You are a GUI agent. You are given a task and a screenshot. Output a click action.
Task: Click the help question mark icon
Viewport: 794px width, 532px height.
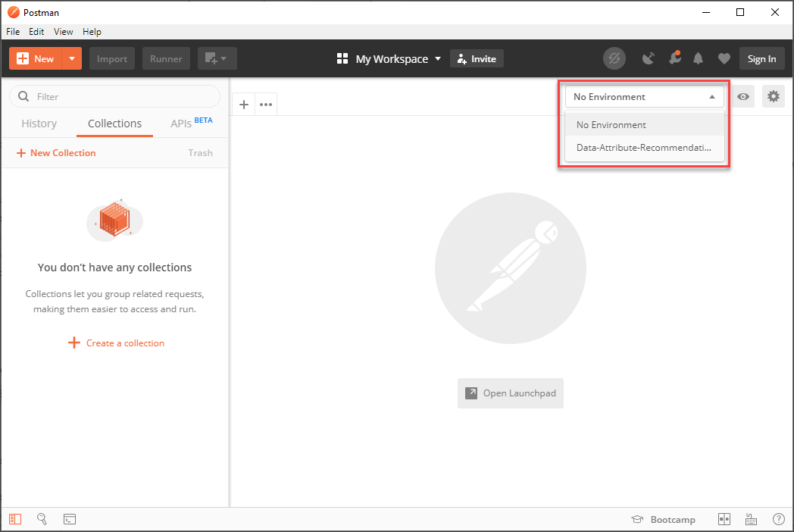click(x=778, y=519)
